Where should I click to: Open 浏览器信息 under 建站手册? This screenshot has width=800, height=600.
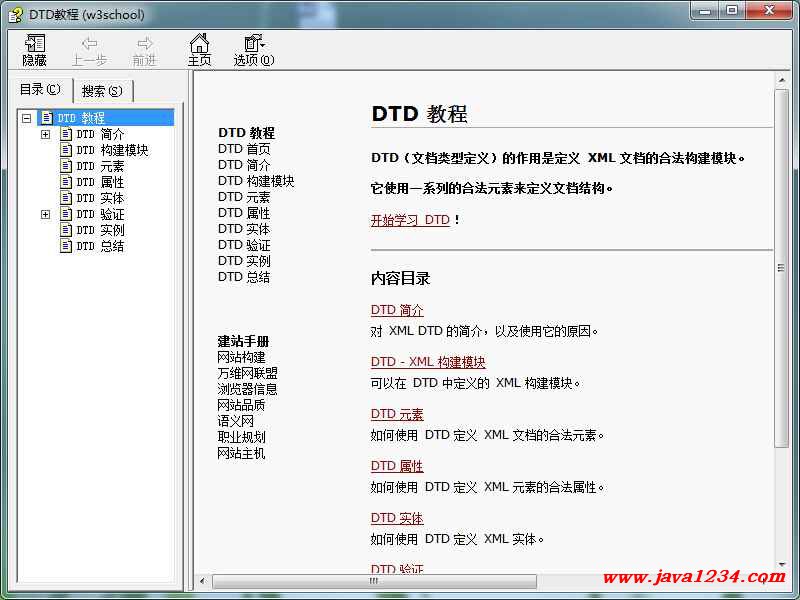click(247, 389)
